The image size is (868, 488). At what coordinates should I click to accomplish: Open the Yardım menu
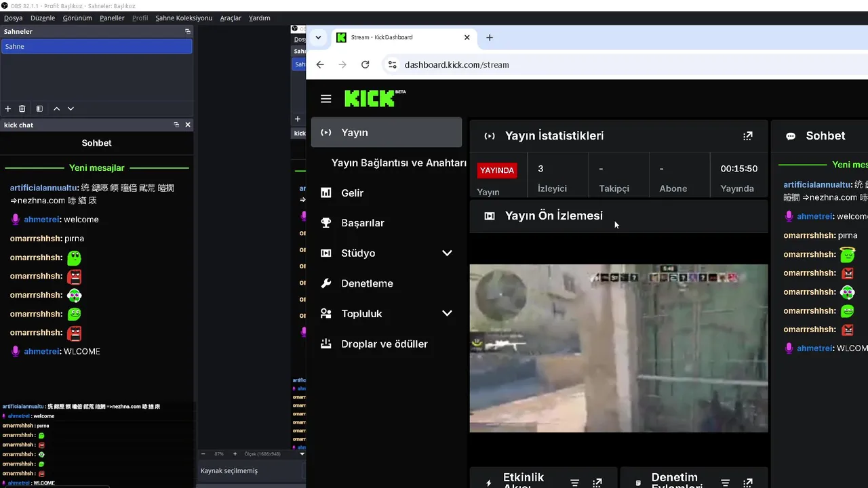[260, 18]
